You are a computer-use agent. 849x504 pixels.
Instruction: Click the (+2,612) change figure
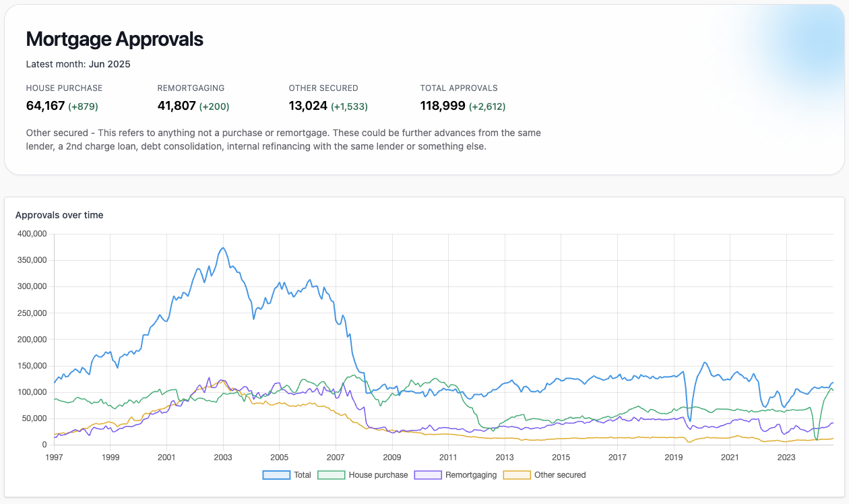pos(487,106)
